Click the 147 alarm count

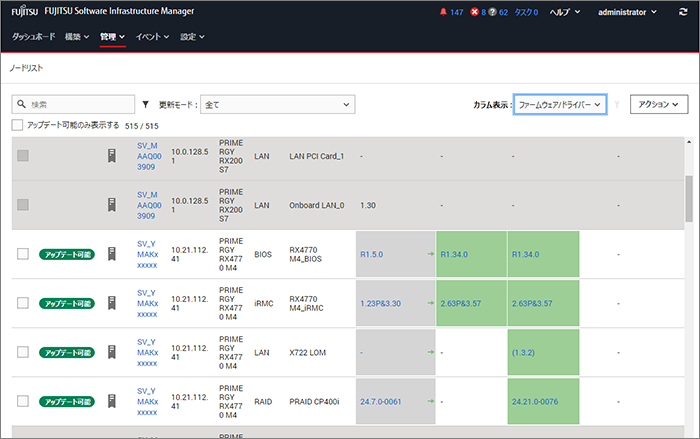457,12
